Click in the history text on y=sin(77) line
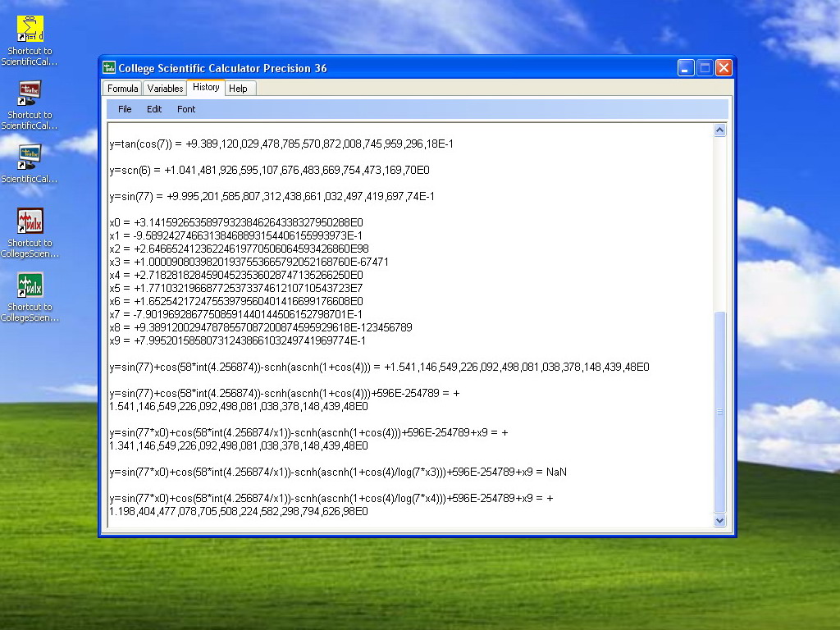840x630 pixels. [x=272, y=197]
